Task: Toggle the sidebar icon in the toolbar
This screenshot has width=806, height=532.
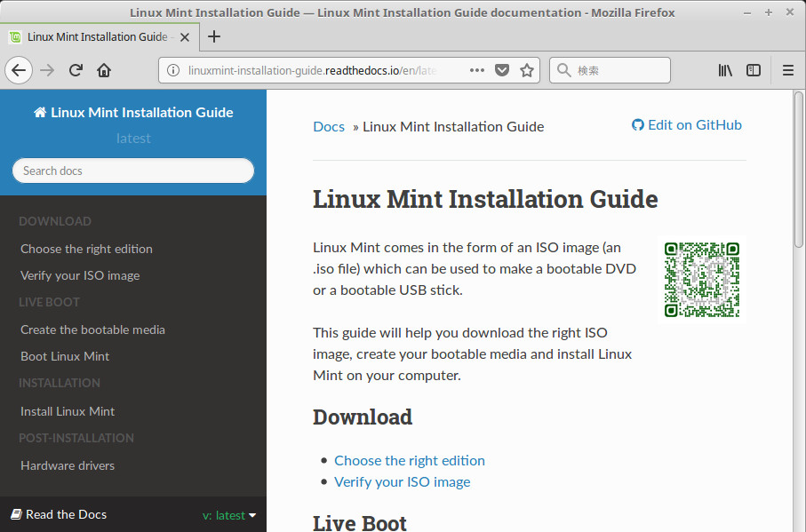Action: (754, 69)
